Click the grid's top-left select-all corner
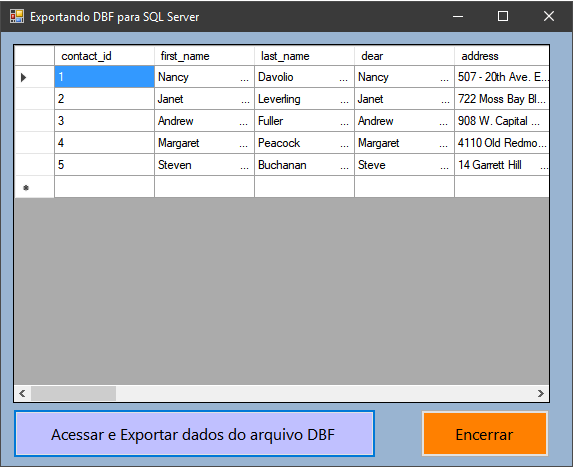The image size is (573, 468). pos(35,56)
